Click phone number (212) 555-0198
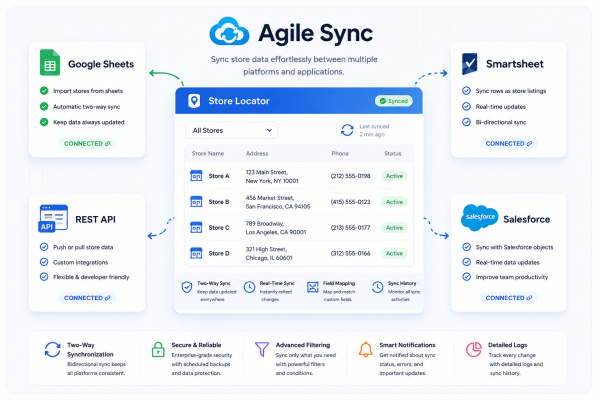The height and width of the screenshot is (400, 600). coord(351,176)
